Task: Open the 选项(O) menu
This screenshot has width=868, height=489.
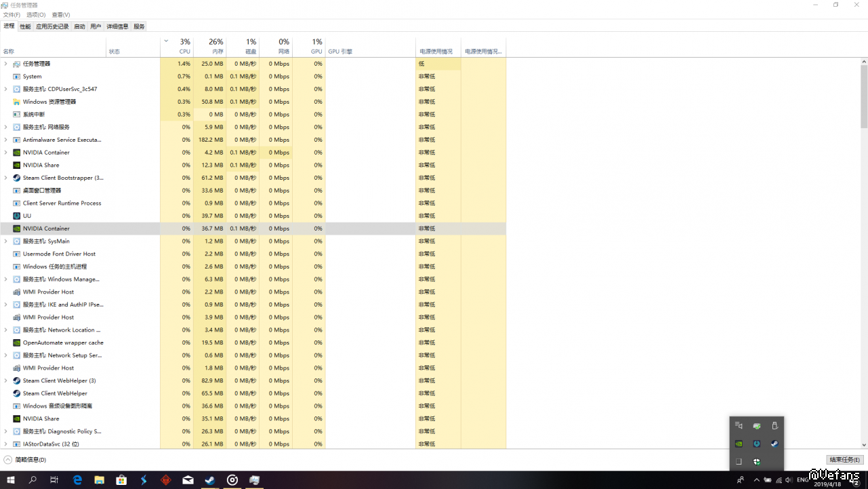Action: pos(36,15)
